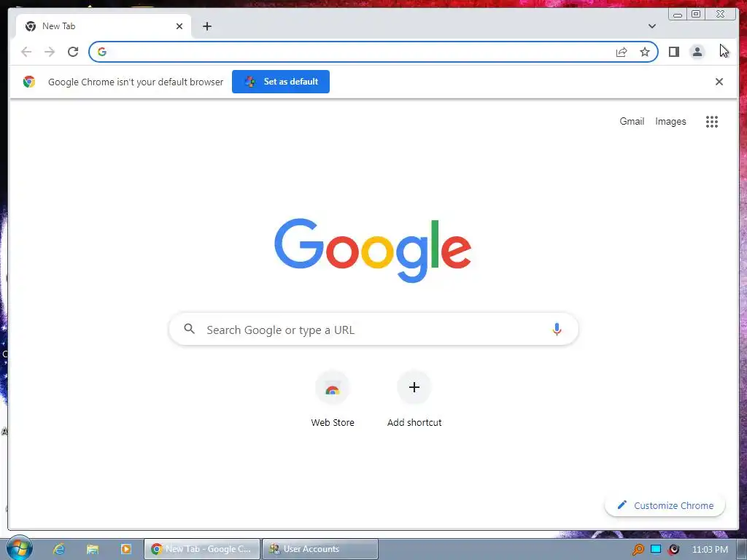Select the New Tab tab

[x=104, y=26]
